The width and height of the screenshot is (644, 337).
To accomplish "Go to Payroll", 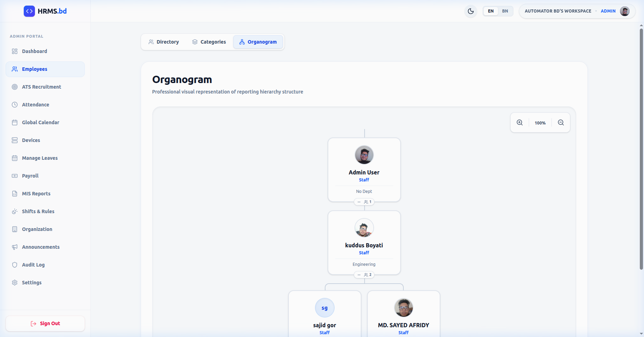I will (45, 176).
